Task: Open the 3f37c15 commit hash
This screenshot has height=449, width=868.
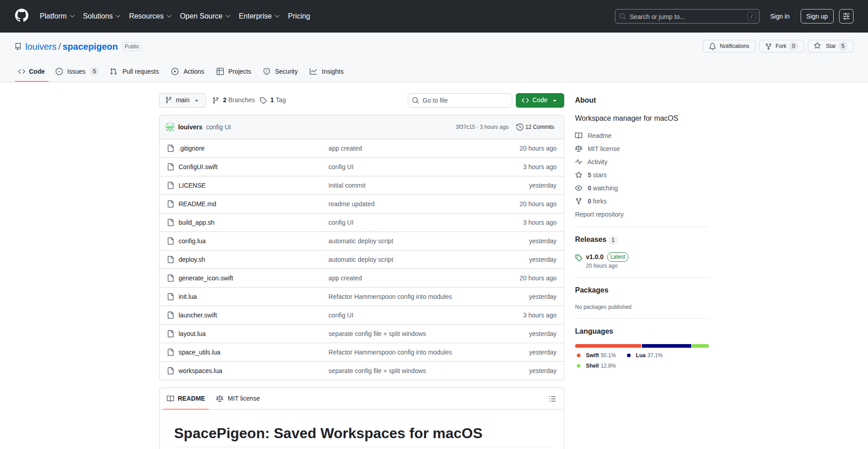Action: [x=465, y=127]
